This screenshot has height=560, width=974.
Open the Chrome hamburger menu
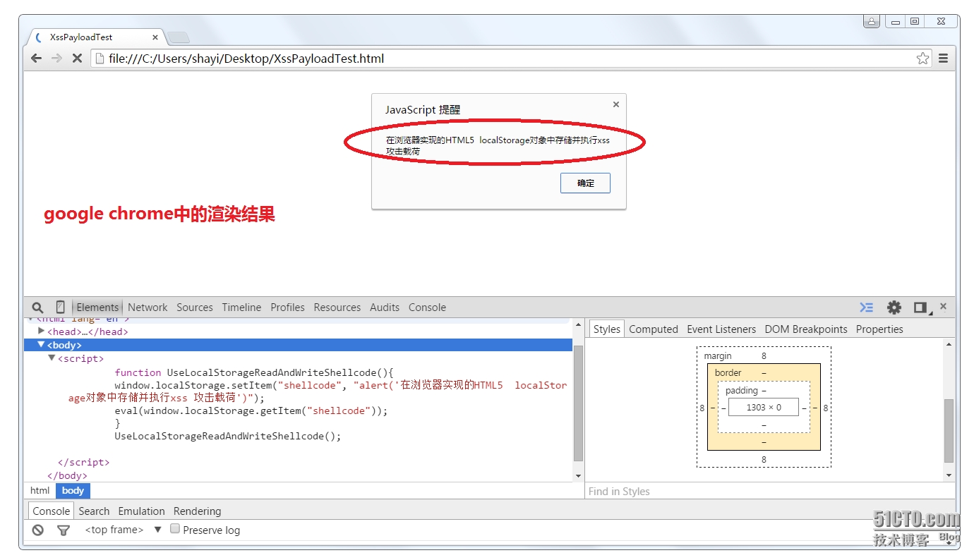tap(943, 59)
